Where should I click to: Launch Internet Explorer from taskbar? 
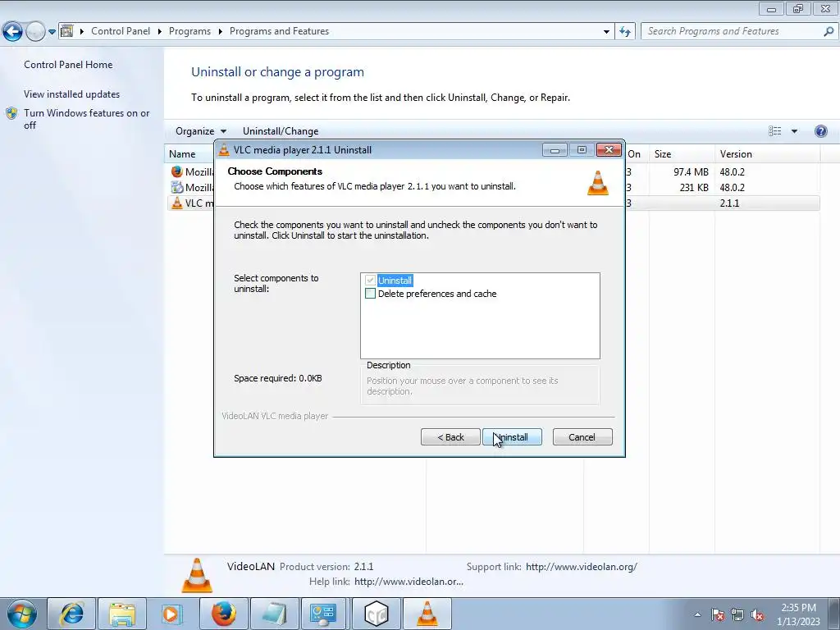[x=72, y=614]
